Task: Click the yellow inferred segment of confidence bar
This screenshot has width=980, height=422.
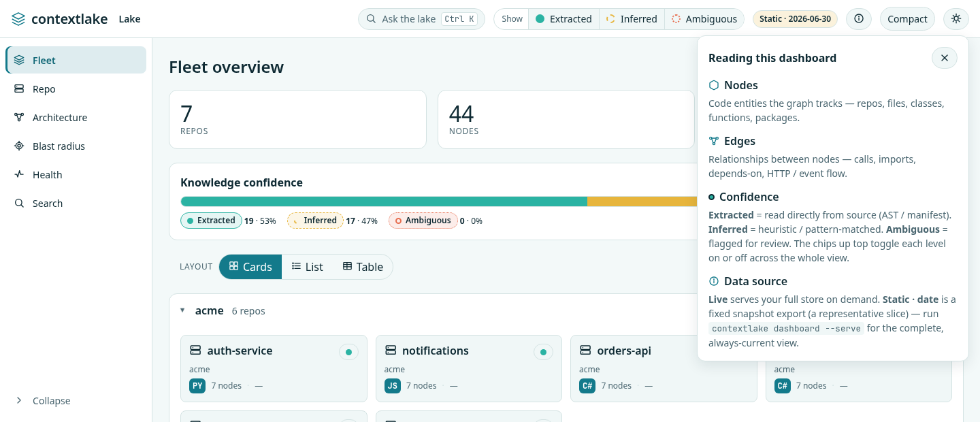Action: [642, 201]
